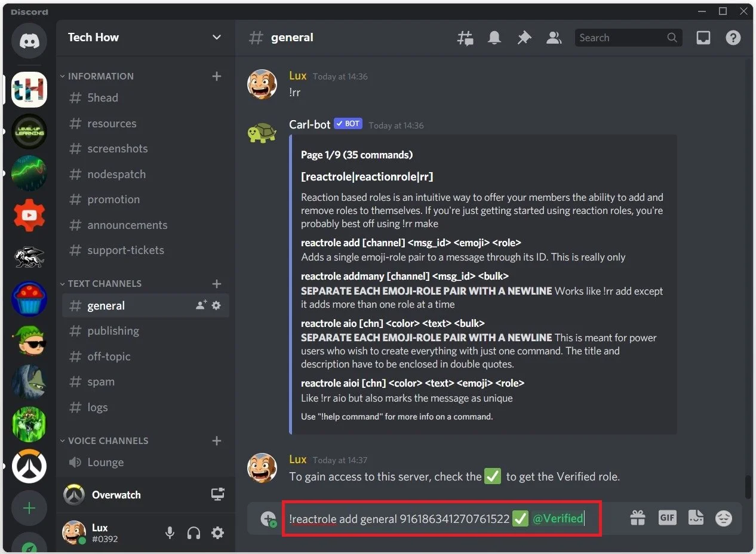Click the Carl-bot turtle avatar
756x554 pixels.
click(262, 132)
